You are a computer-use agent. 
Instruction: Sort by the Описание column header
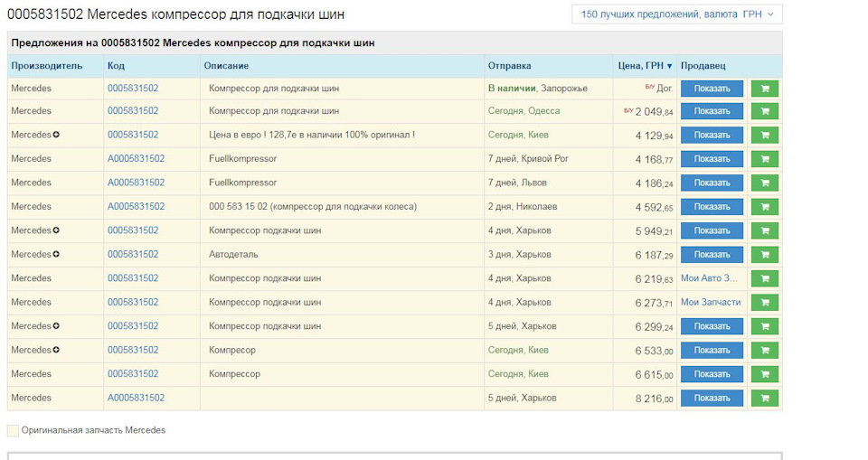226,65
